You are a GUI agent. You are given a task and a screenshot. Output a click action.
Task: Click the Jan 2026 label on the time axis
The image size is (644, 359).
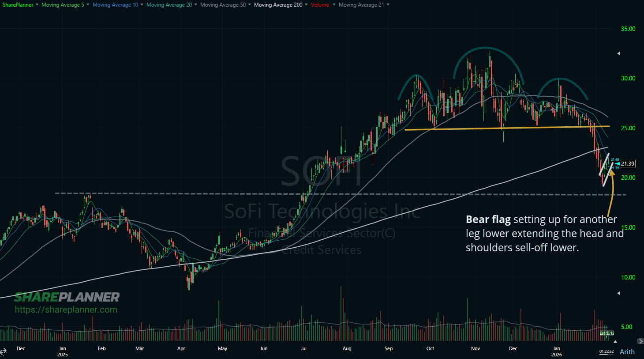coord(556,351)
